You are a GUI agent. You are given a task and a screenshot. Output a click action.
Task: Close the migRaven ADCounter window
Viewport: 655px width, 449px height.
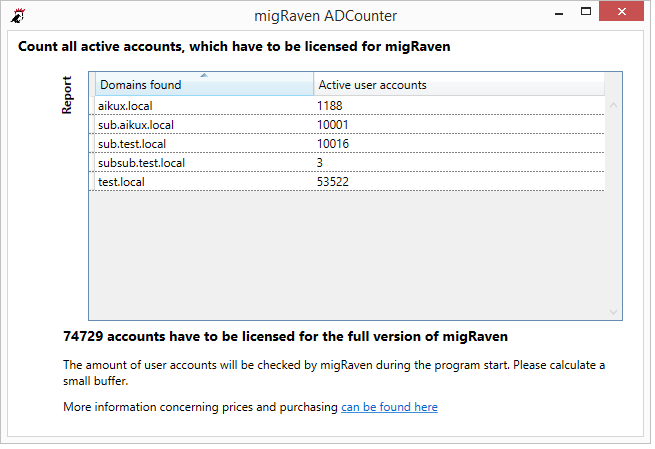(621, 12)
